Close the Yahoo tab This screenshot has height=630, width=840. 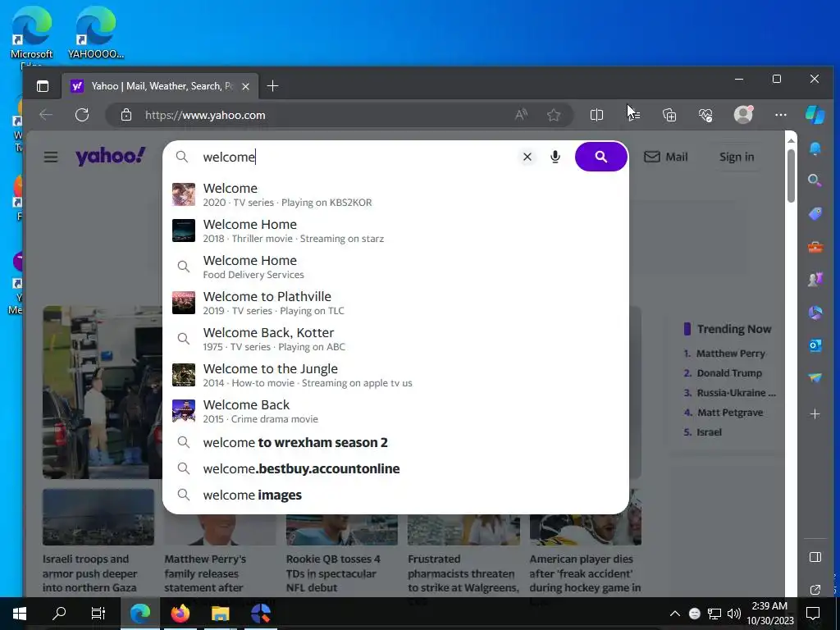pyautogui.click(x=245, y=86)
